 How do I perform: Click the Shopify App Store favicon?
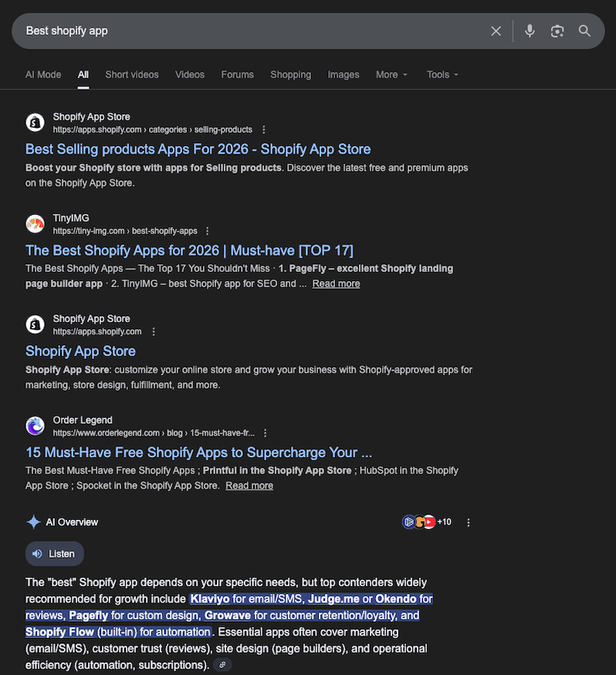point(35,122)
